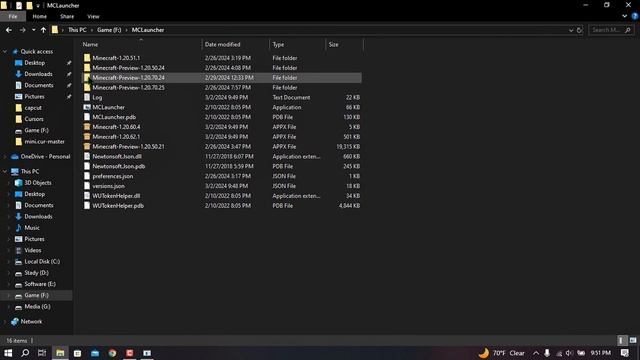Select the Minecraft-Preview-1.20.70.25 folder icon
The height and width of the screenshot is (360, 640).
click(87, 87)
